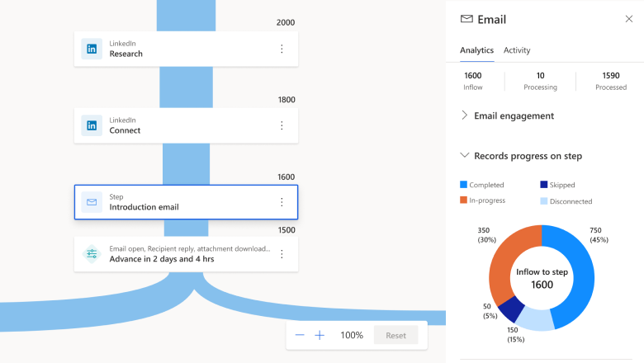The width and height of the screenshot is (644, 363).
Task: Click the In-progress legend color swatch
Action: [x=463, y=200]
